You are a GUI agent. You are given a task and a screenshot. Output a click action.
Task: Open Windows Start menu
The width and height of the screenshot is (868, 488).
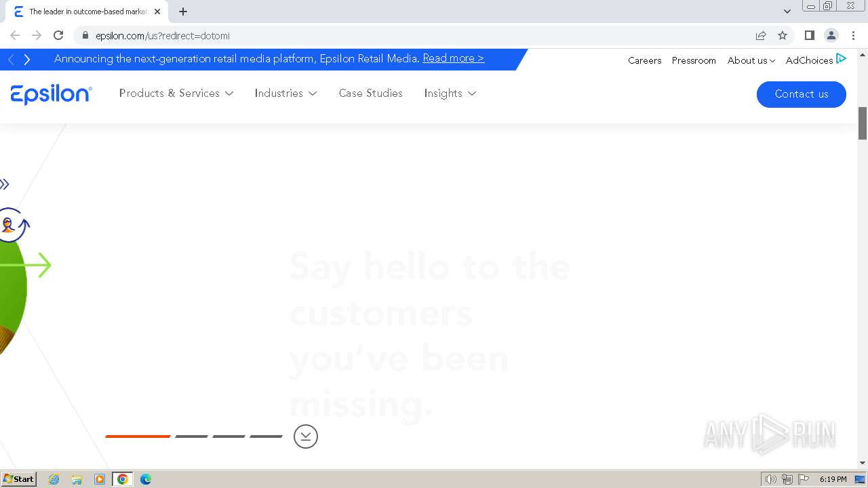(19, 479)
